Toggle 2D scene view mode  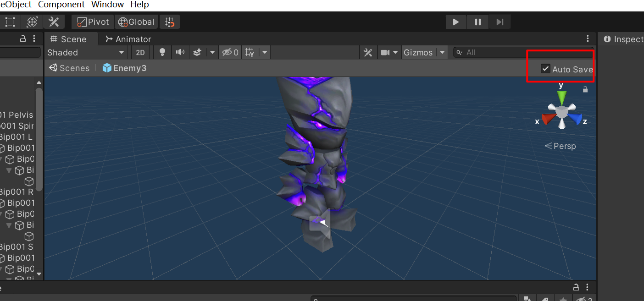140,53
